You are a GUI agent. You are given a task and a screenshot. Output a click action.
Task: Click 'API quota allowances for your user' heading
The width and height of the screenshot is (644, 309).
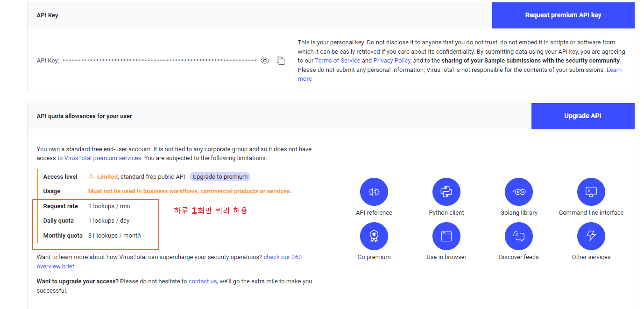[85, 116]
